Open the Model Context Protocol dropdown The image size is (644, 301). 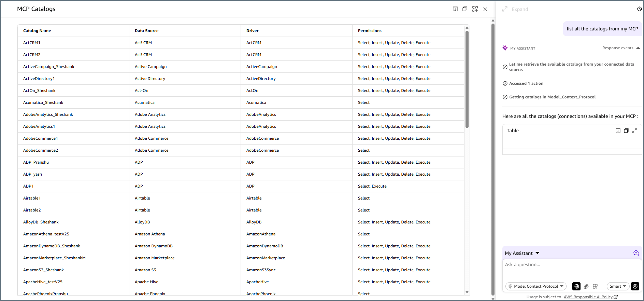[x=536, y=286]
